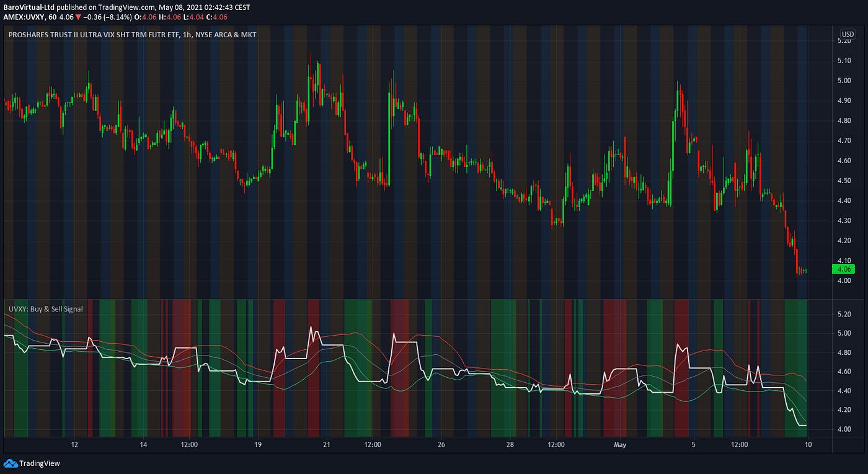Click 5.10 on the main price axis
Viewport: 868px width, 474px height.
tap(844, 60)
